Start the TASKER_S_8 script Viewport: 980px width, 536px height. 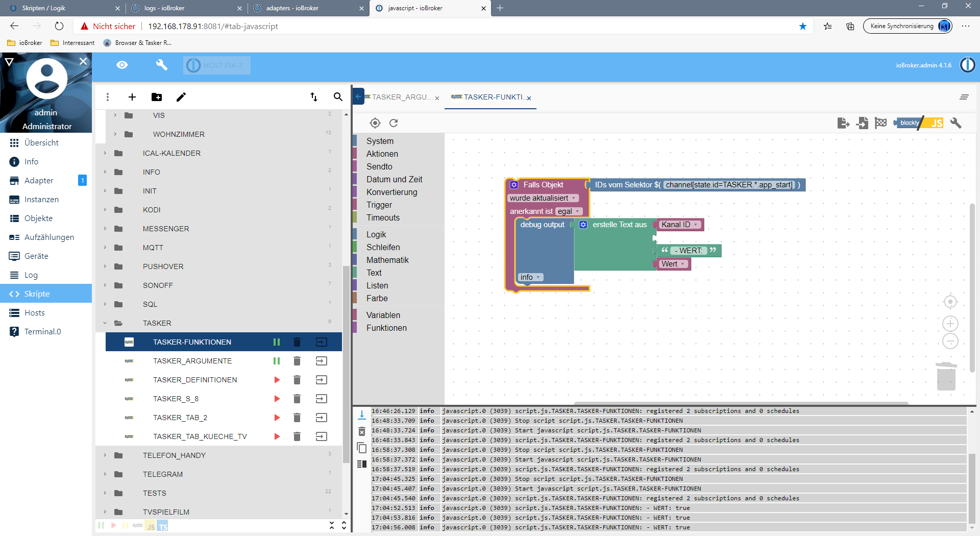pos(277,399)
